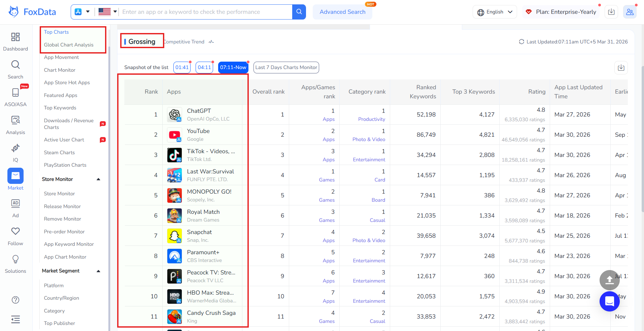This screenshot has width=644, height=331.
Task: Click the magnifier search submit button
Action: point(299,12)
